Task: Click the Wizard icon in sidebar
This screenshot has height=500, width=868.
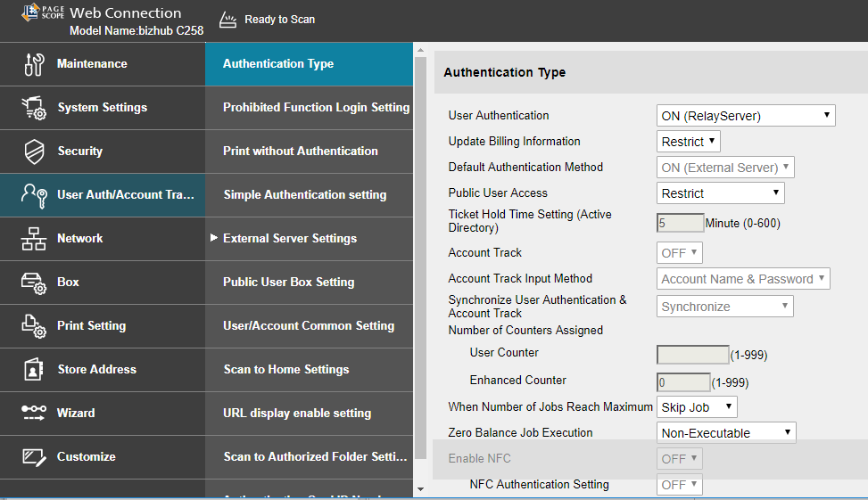Action: [x=34, y=414]
